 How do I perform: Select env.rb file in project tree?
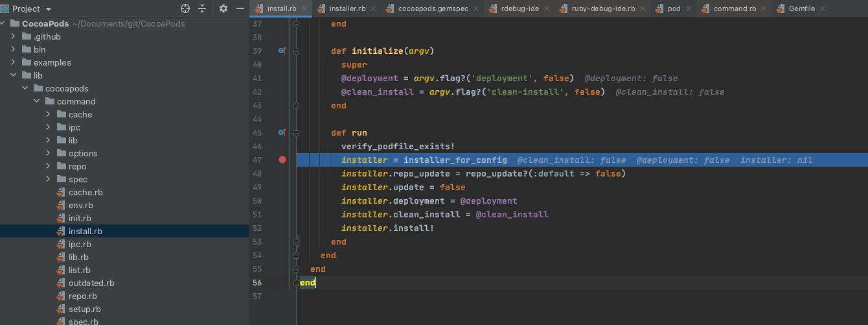click(81, 205)
